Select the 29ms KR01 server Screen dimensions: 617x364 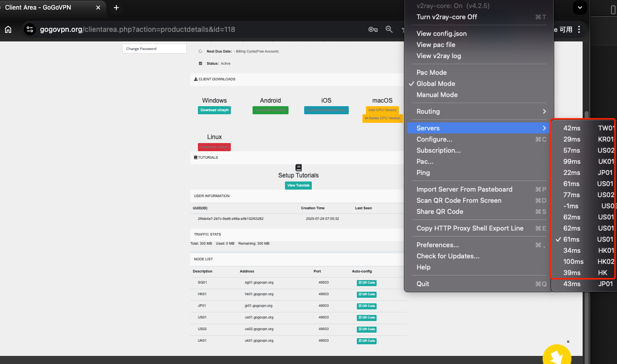(584, 139)
